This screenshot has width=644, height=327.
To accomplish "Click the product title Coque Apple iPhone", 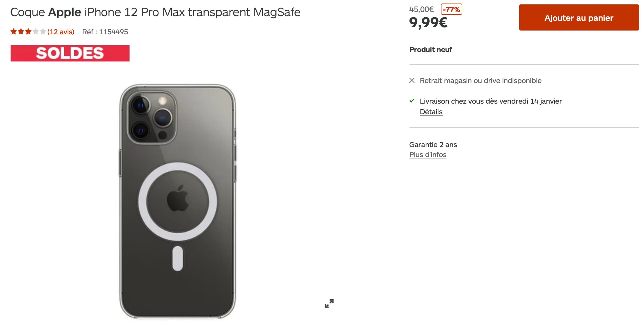I will 155,12.
